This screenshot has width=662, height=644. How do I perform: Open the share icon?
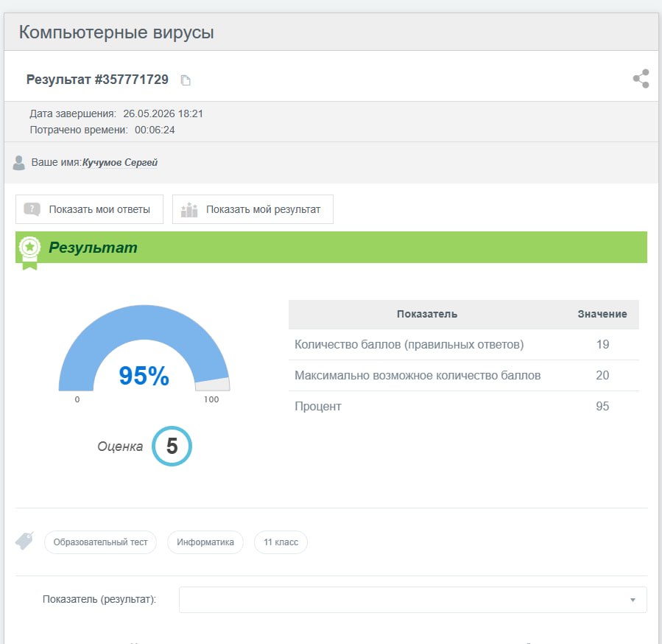(641, 79)
